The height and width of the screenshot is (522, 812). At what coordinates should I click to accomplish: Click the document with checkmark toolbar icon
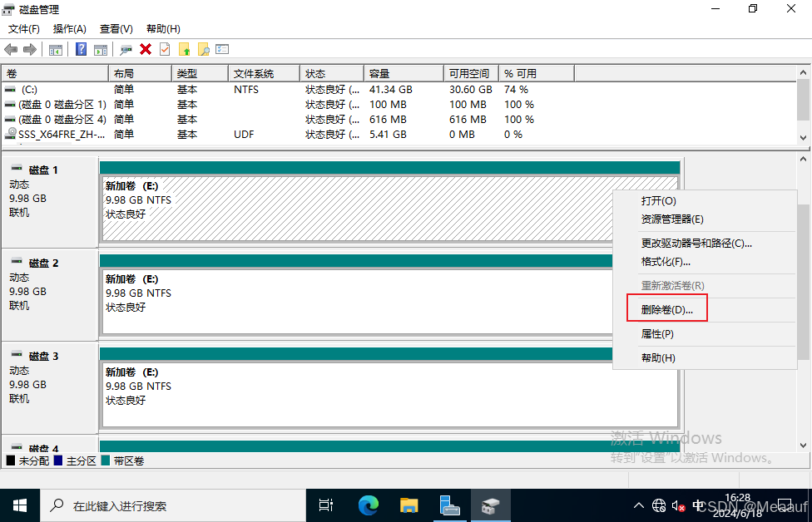pyautogui.click(x=165, y=49)
